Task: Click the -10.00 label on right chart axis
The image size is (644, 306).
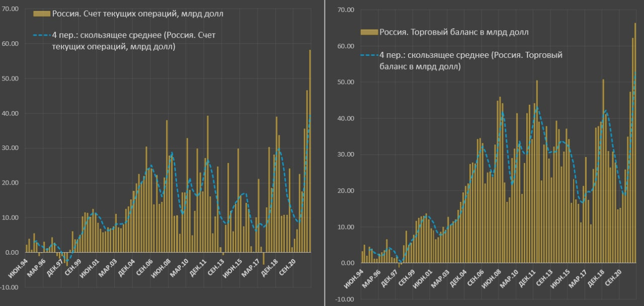Action: click(345, 299)
